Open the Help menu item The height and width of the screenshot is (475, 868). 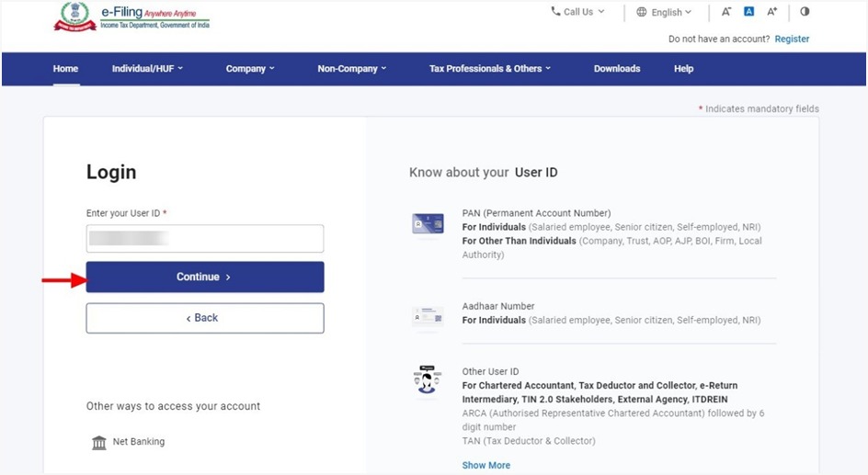[x=683, y=69]
